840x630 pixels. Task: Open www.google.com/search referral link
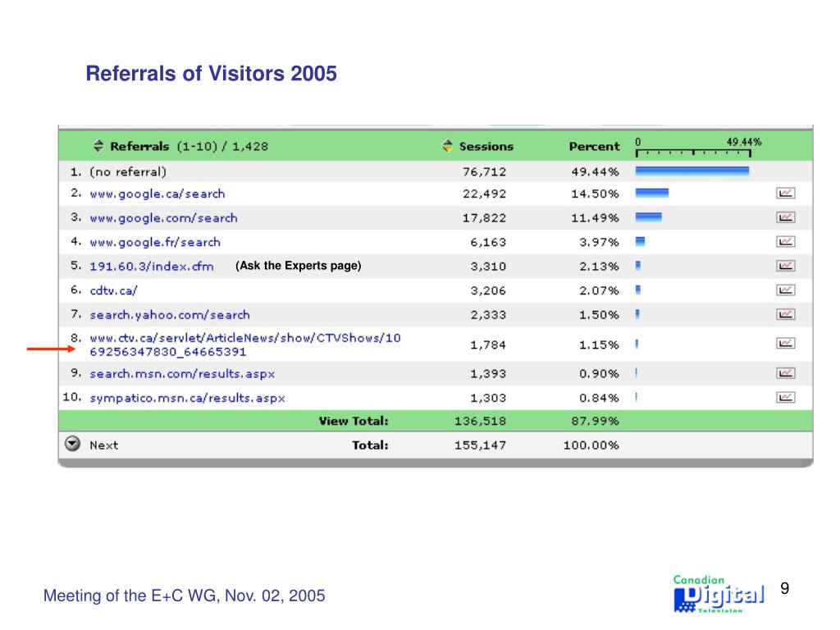pos(163,218)
